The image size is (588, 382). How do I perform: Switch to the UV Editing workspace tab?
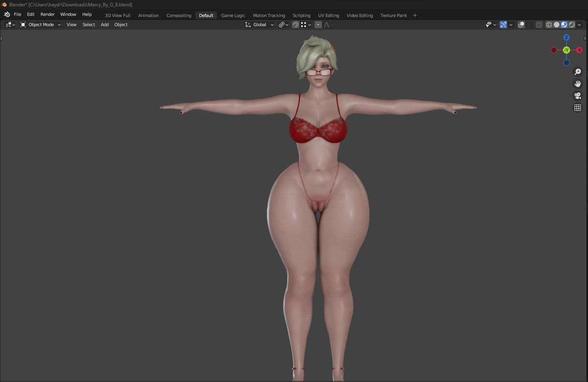[328, 15]
